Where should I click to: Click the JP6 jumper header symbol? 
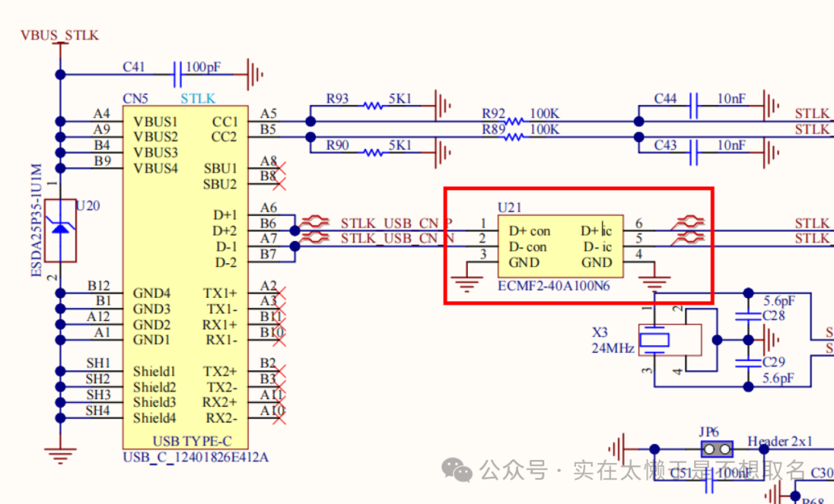(x=716, y=448)
